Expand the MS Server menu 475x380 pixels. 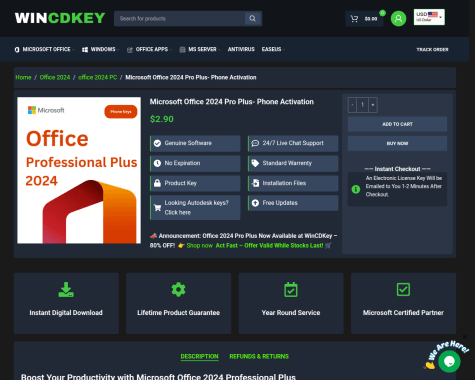coord(200,49)
